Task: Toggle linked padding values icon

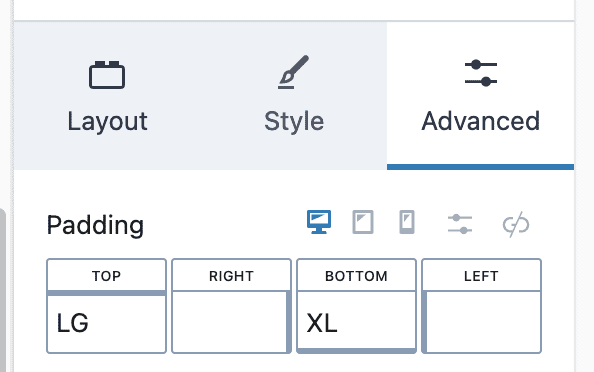Action: [516, 224]
